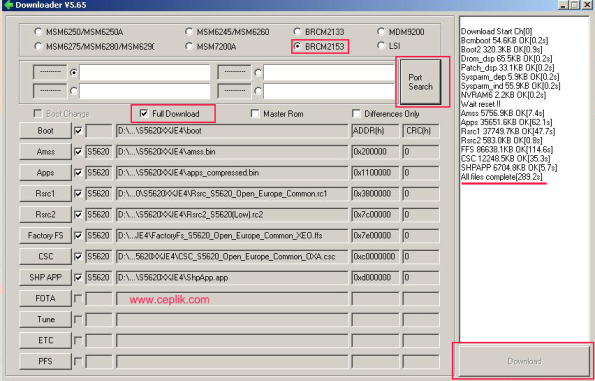This screenshot has height=381, width=595.
Task: Click the Amss file button
Action: point(45,151)
